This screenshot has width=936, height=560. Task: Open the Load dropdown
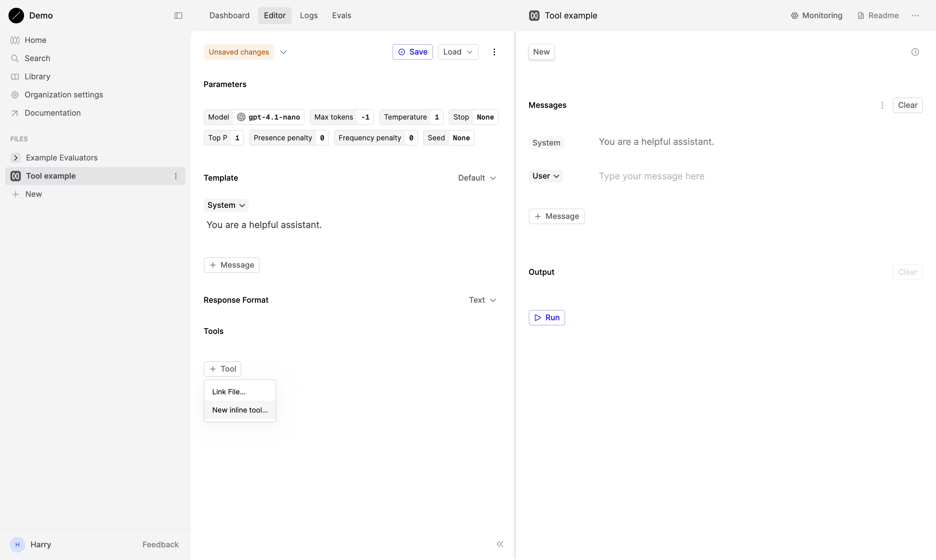458,52
